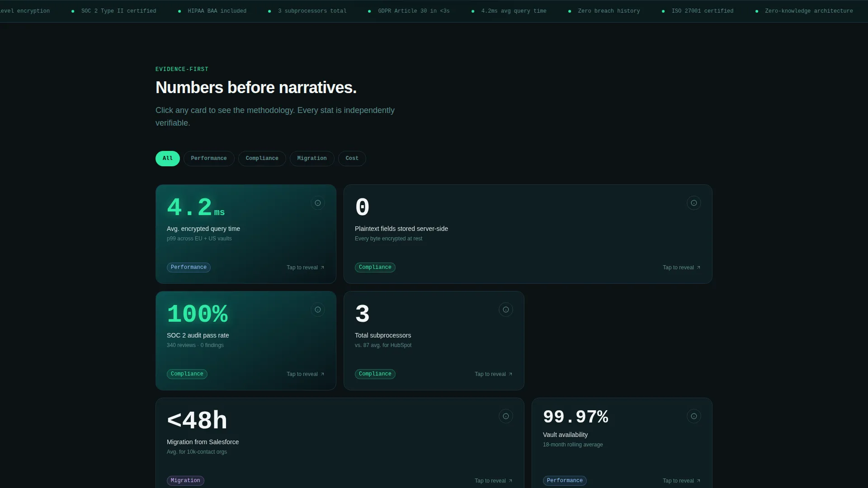Tap to reveal on 4.2ms card
Screen dimensions: 868x488
[306, 267]
